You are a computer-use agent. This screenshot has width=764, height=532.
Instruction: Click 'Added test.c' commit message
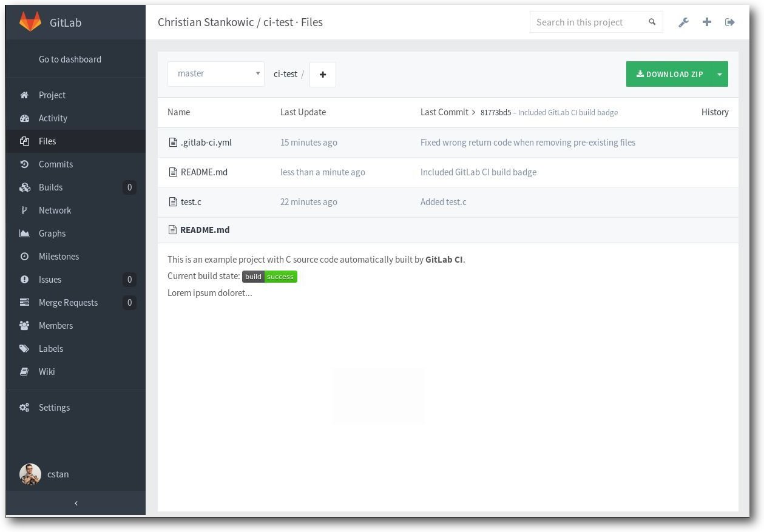(444, 202)
